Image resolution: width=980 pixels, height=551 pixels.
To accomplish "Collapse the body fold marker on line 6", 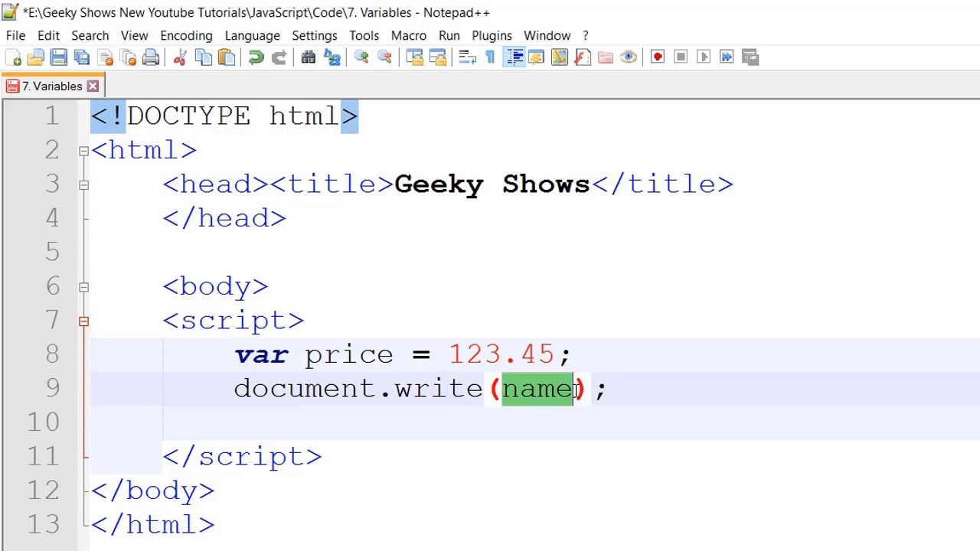I will [83, 287].
